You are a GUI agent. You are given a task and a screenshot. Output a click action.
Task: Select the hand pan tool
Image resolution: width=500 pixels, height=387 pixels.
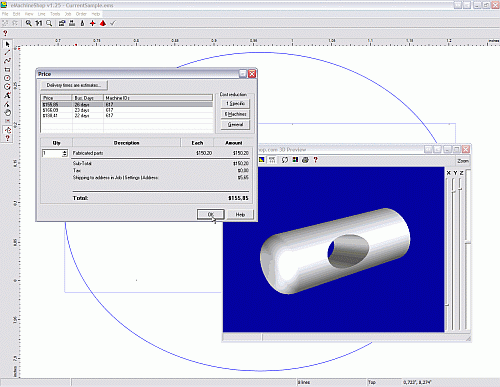coord(7,113)
